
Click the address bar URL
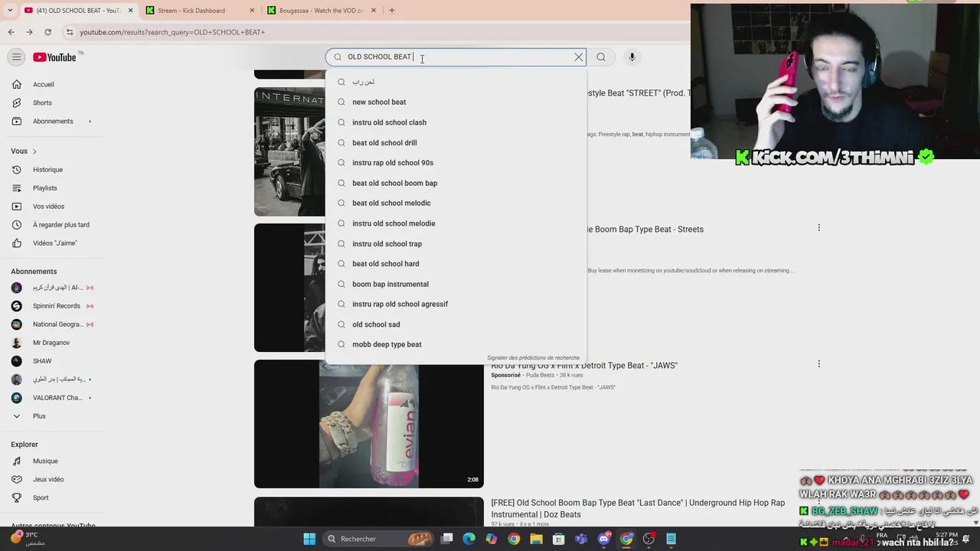point(172,32)
